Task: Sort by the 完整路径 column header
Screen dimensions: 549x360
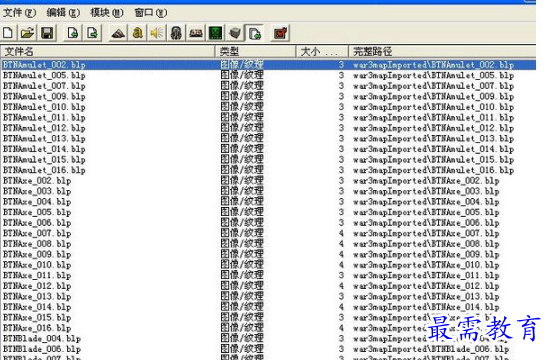Action: [442, 51]
